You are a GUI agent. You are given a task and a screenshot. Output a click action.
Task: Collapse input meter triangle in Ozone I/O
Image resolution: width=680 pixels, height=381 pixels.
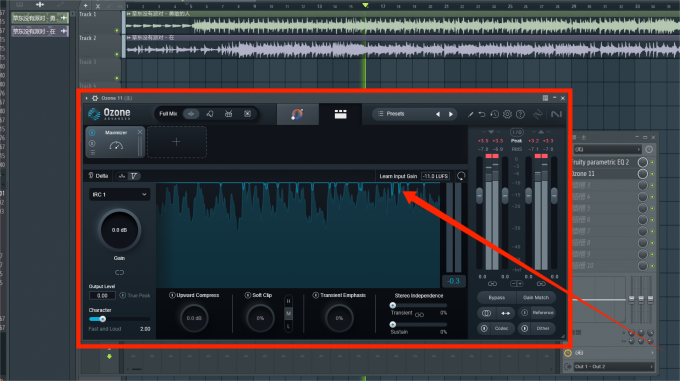click(491, 132)
